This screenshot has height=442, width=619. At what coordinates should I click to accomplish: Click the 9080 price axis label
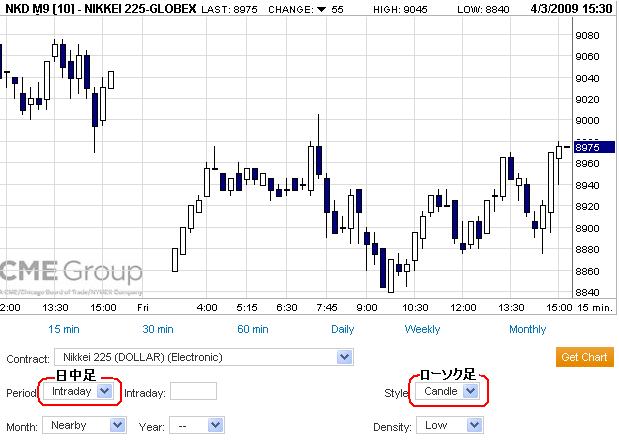(x=587, y=36)
